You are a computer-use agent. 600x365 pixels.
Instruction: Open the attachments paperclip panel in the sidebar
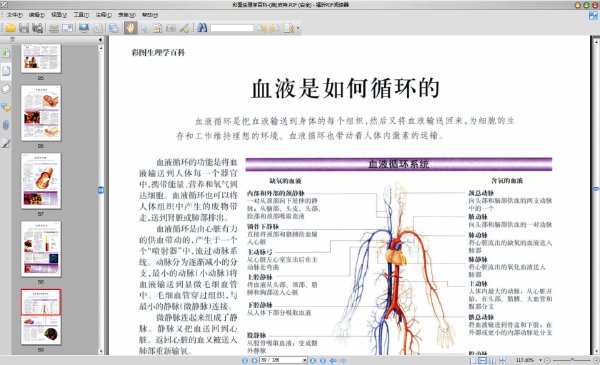6,125
